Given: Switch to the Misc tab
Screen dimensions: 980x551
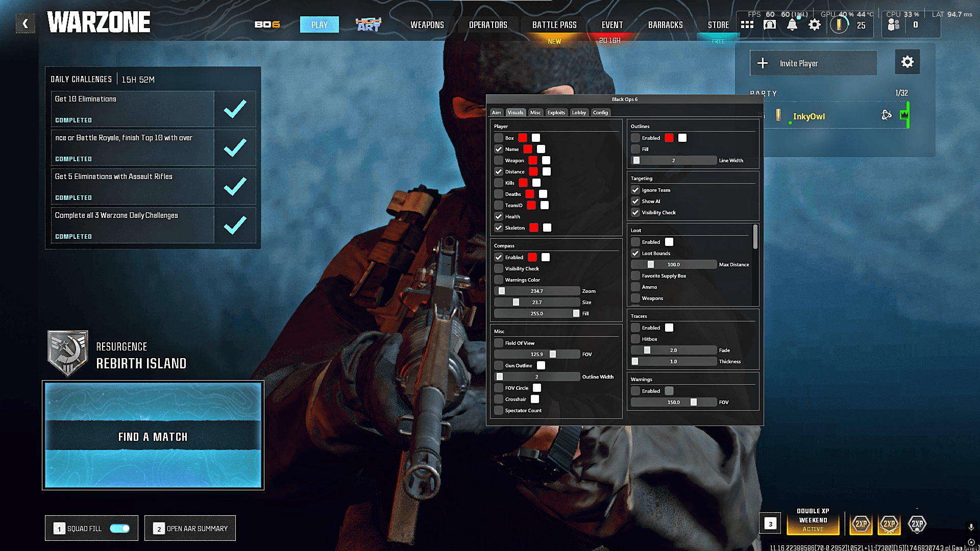Looking at the screenshot, I should (x=535, y=112).
